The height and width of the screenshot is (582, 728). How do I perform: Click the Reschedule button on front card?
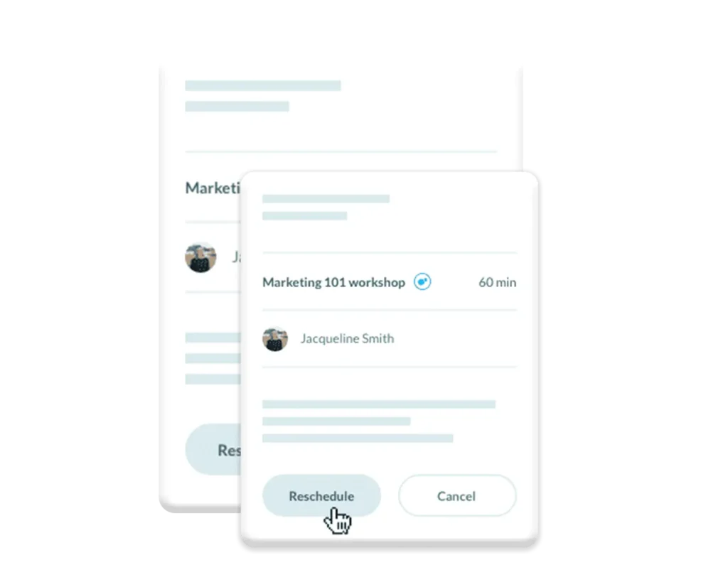pos(321,496)
